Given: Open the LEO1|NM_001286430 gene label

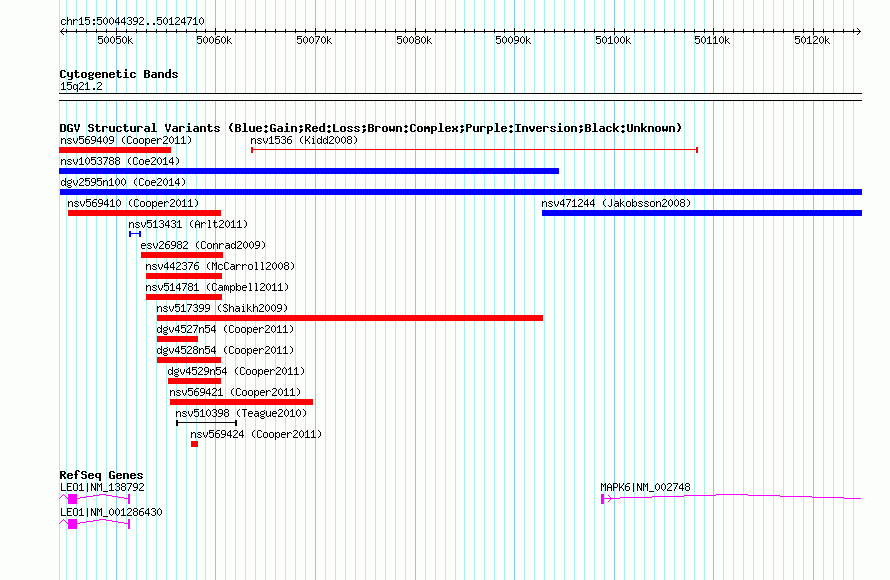Looking at the screenshot, I should click(x=111, y=512).
